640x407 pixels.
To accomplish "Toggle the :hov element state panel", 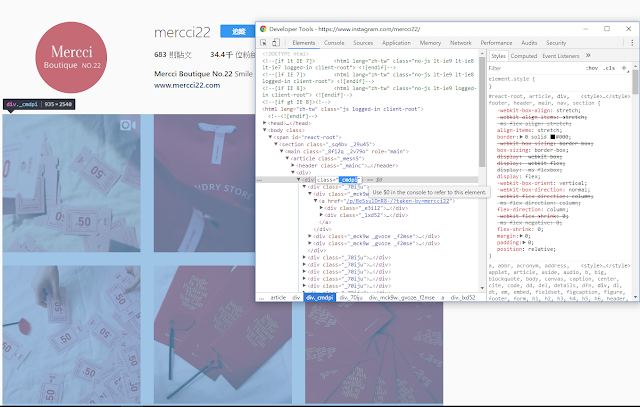I will tap(592, 68).
